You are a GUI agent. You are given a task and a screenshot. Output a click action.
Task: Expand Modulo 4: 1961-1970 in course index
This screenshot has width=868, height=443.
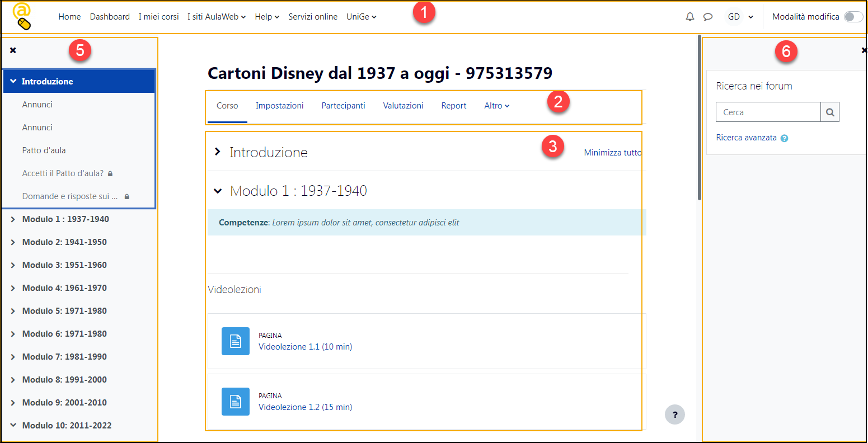(13, 288)
